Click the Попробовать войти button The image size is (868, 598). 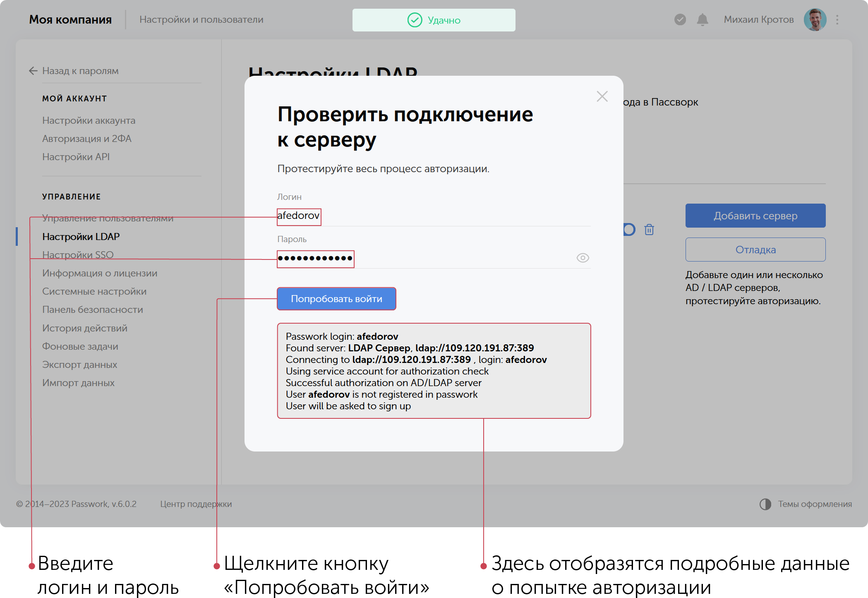point(336,298)
